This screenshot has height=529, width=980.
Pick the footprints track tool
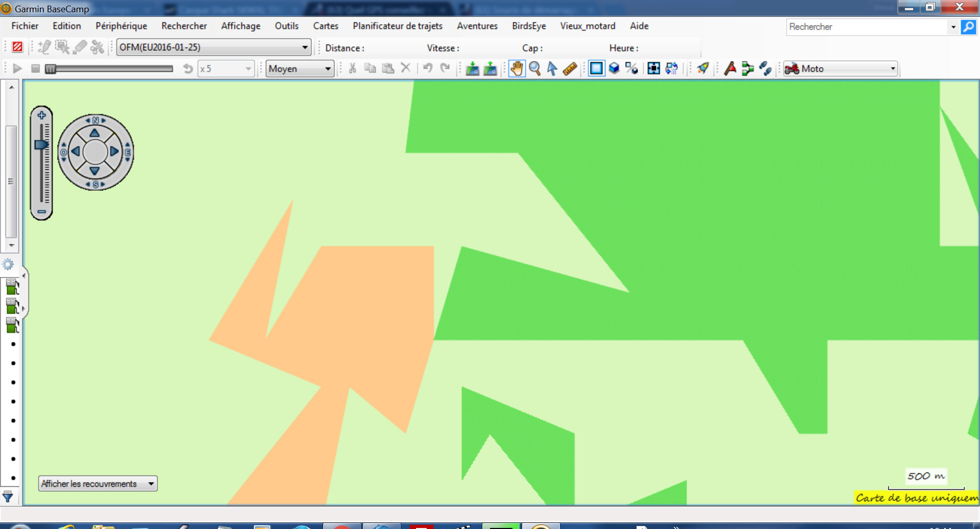(x=765, y=68)
